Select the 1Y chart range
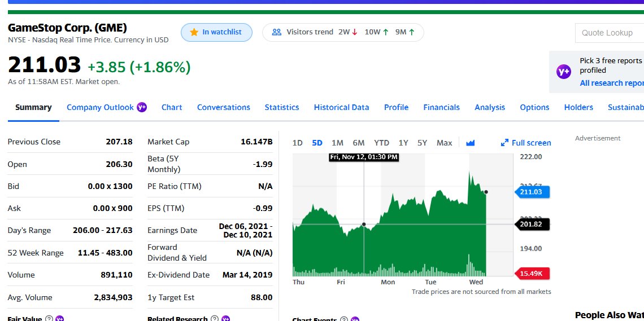 [x=403, y=143]
